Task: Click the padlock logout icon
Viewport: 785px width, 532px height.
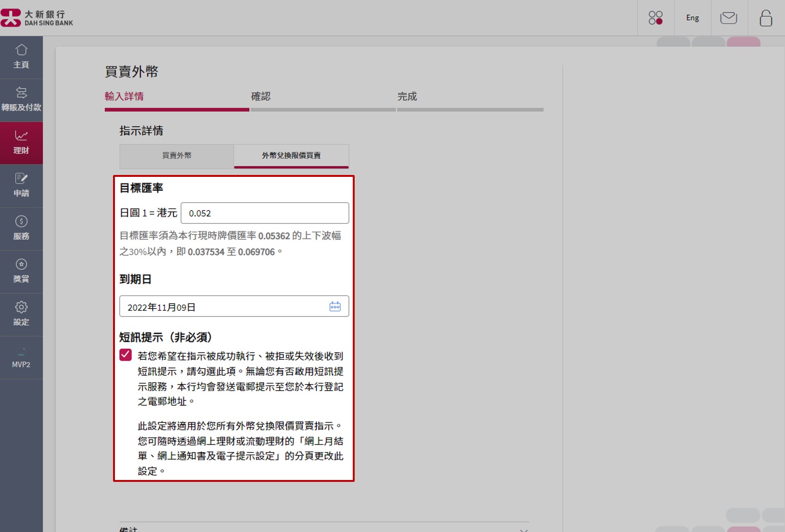Action: pos(766,18)
